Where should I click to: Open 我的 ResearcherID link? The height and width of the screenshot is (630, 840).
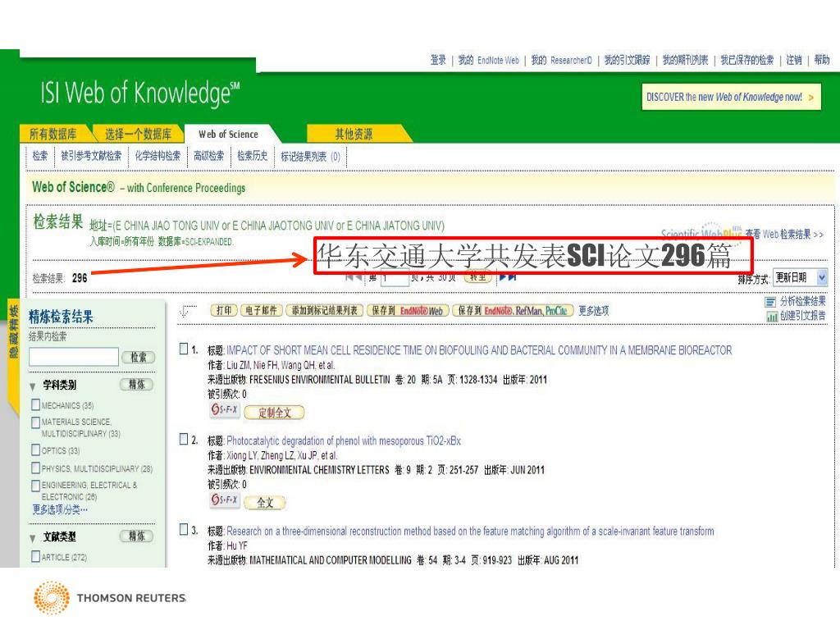pos(561,60)
